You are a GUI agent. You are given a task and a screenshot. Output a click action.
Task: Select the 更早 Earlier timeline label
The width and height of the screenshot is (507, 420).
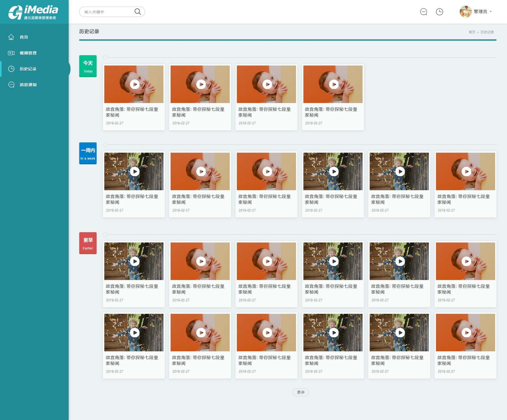88,243
